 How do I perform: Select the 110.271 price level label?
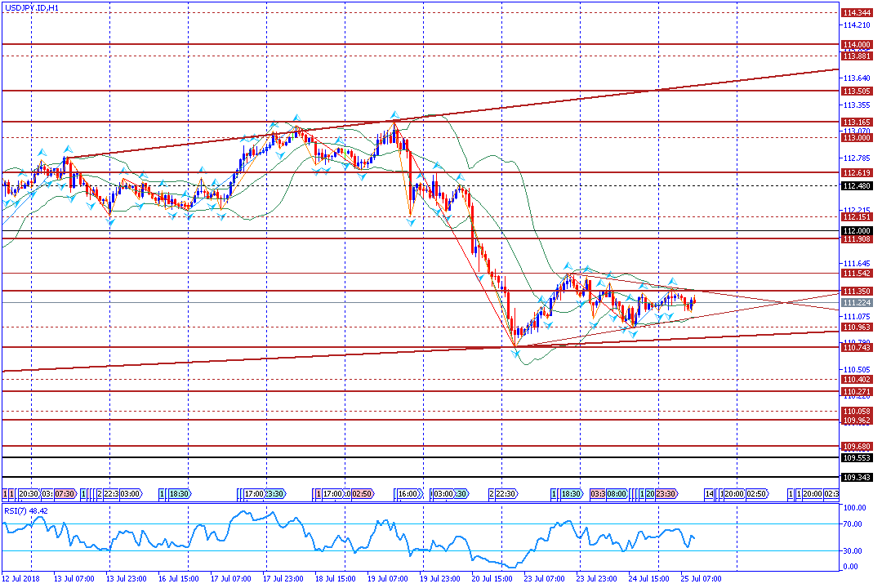856,392
